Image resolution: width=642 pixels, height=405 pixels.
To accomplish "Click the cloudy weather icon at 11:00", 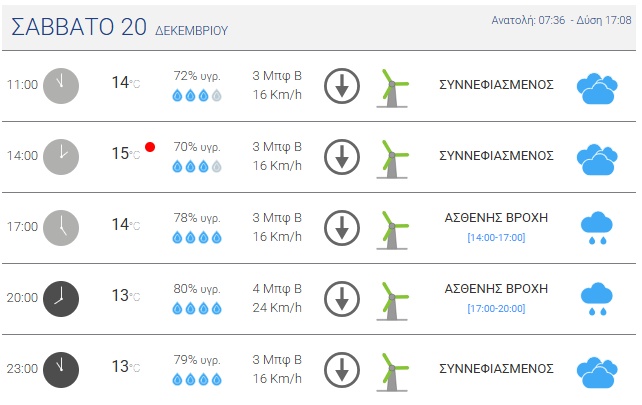I will pos(596,87).
